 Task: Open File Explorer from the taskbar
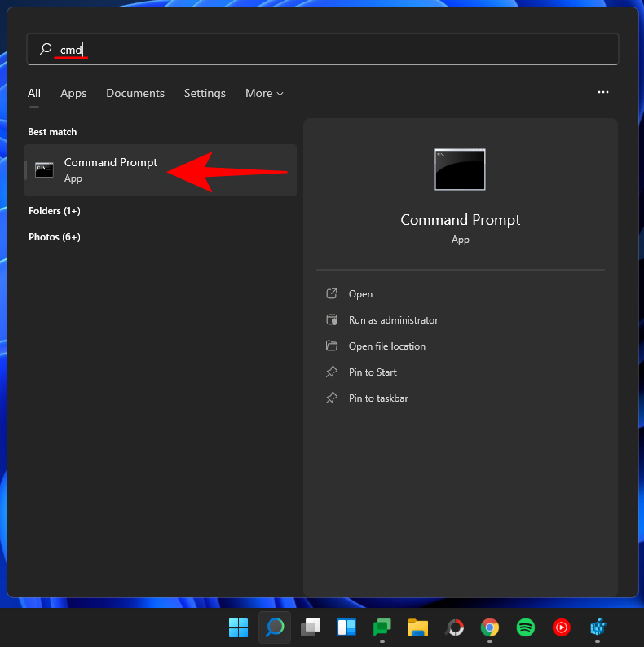pyautogui.click(x=418, y=627)
